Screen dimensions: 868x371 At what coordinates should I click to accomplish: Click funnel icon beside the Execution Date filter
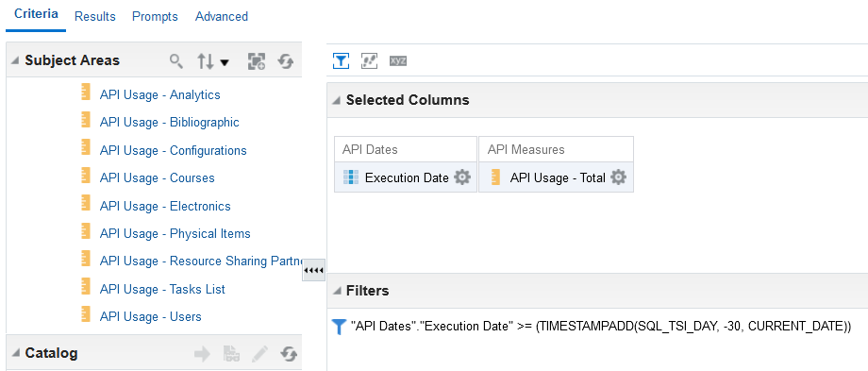(x=339, y=327)
